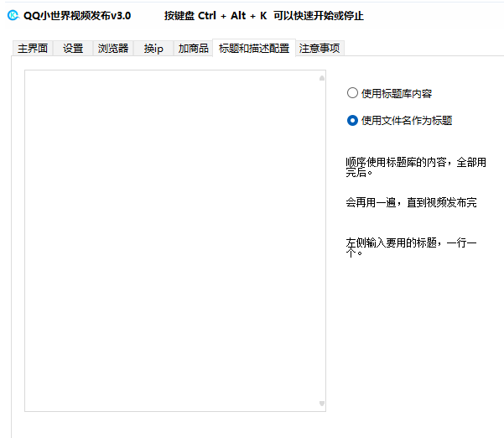The height and width of the screenshot is (438, 504).
Task: Click the 左侧输入要用的标题 instruction text
Action: (x=411, y=247)
